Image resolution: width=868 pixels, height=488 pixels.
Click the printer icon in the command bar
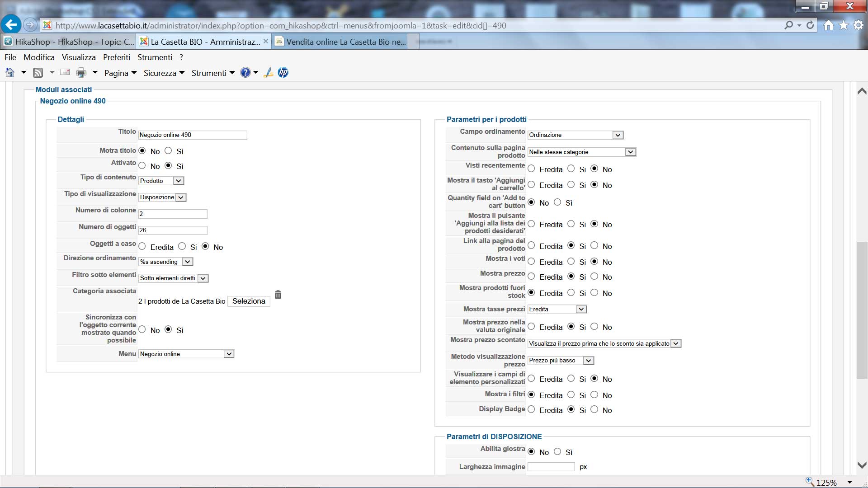click(x=81, y=73)
